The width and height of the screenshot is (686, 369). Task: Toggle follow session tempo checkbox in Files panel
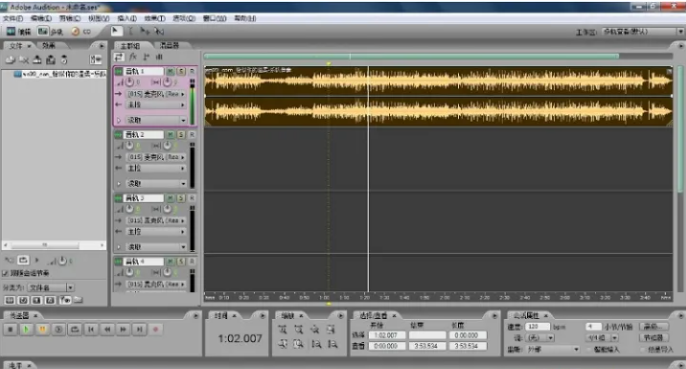pos(5,273)
